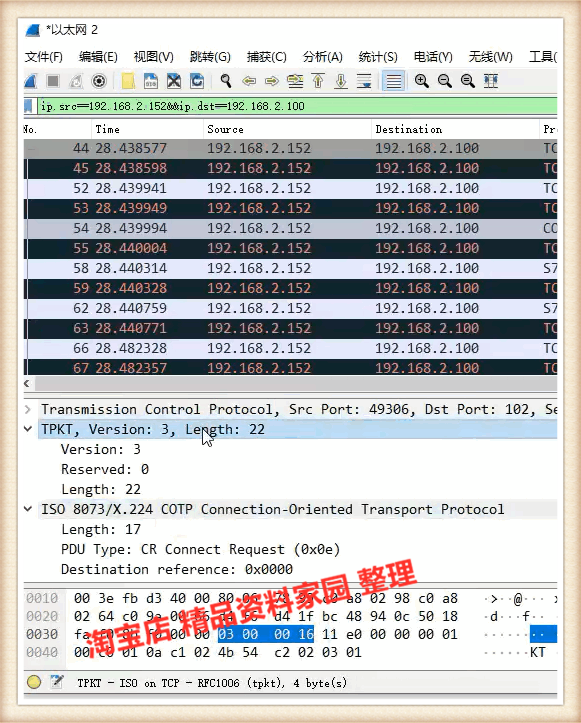This screenshot has width=581, height=723.
Task: Open the 捕获(C) menu
Action: click(x=267, y=57)
